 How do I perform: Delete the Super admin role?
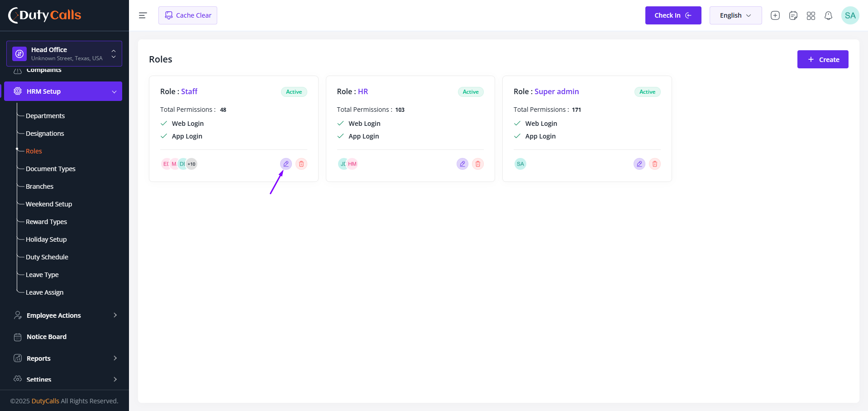(x=655, y=164)
